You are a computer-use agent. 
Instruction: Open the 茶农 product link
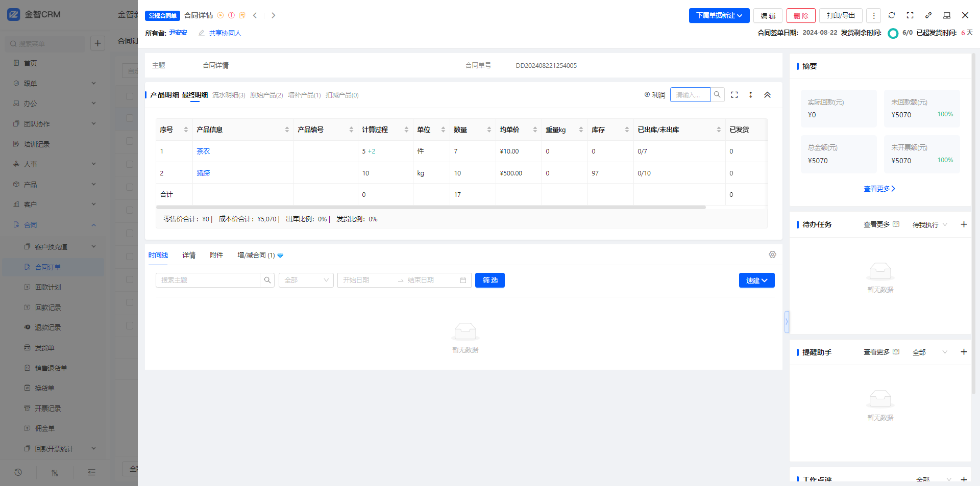pyautogui.click(x=203, y=151)
